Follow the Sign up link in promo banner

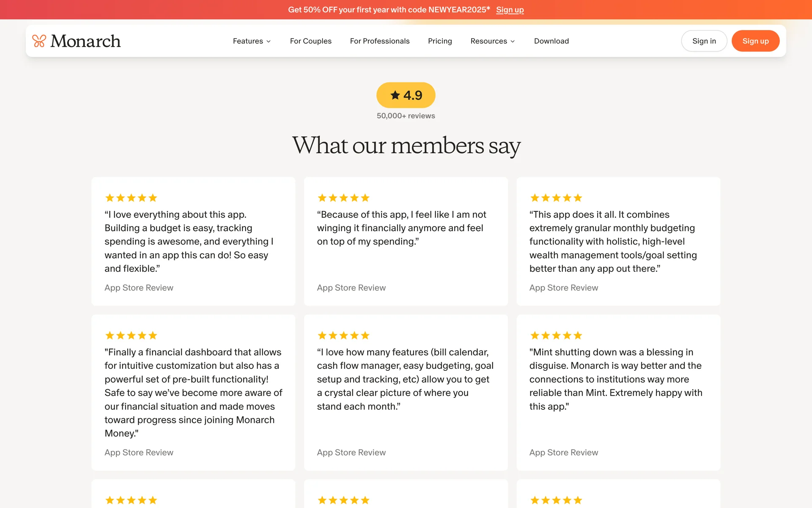(x=510, y=10)
